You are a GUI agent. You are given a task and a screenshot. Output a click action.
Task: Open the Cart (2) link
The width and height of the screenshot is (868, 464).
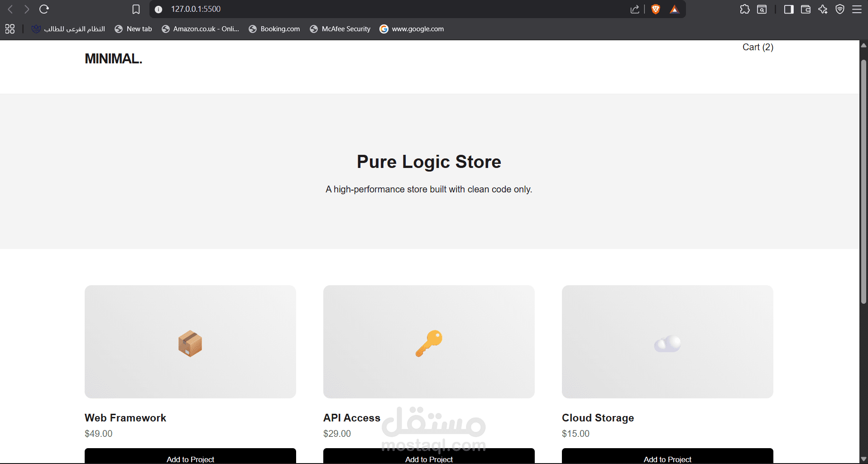758,47
